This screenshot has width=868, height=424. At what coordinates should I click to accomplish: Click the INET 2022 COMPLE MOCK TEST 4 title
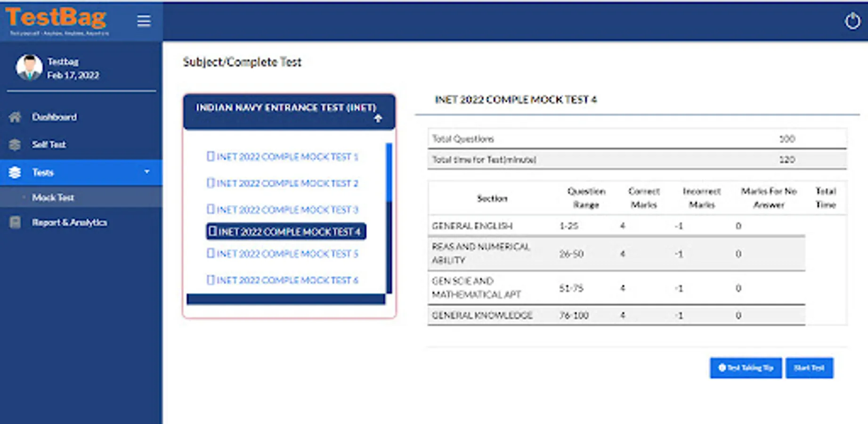[x=516, y=99]
